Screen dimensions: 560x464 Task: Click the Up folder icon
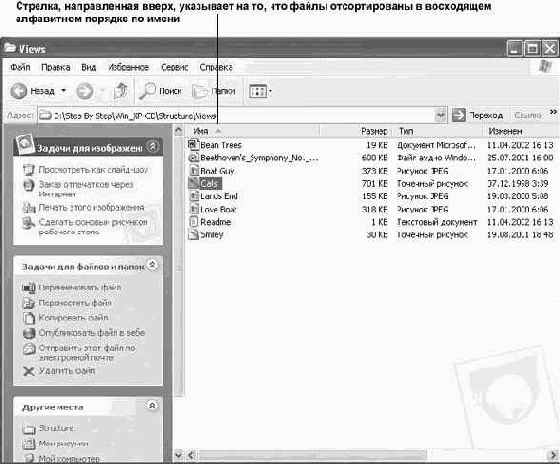tap(121, 91)
